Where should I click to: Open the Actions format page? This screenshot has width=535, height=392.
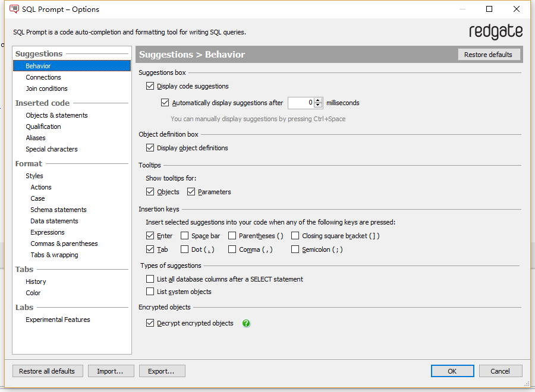click(x=41, y=187)
